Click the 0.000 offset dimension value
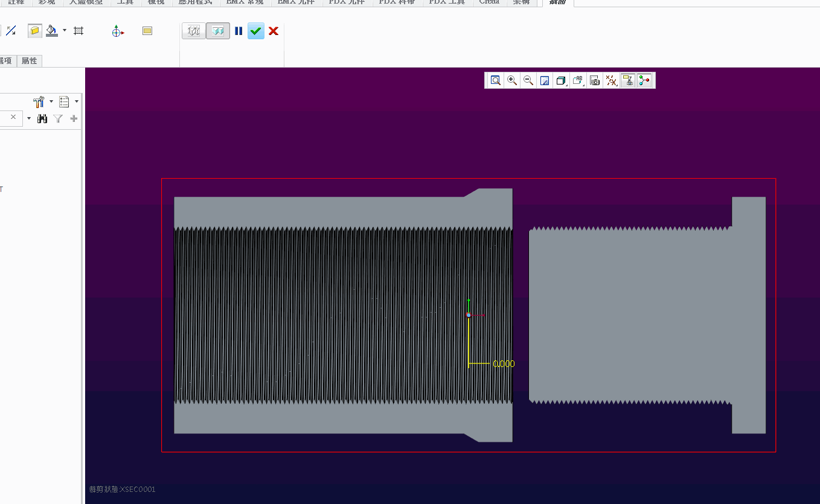The image size is (820, 504). (x=504, y=364)
